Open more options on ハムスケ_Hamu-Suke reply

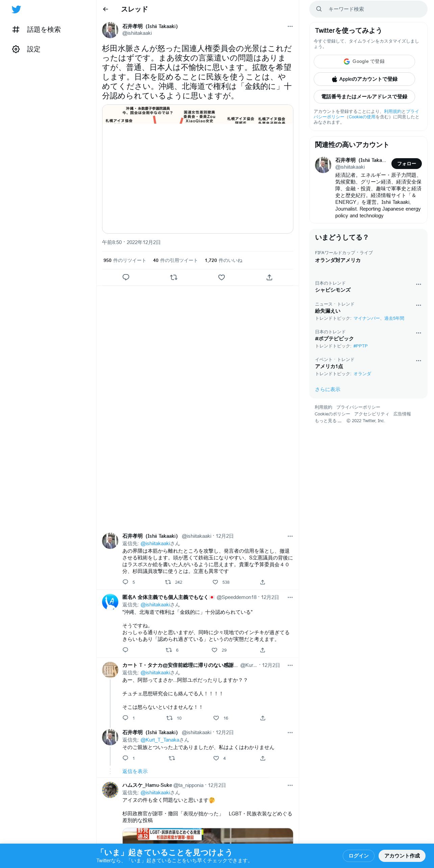(290, 785)
